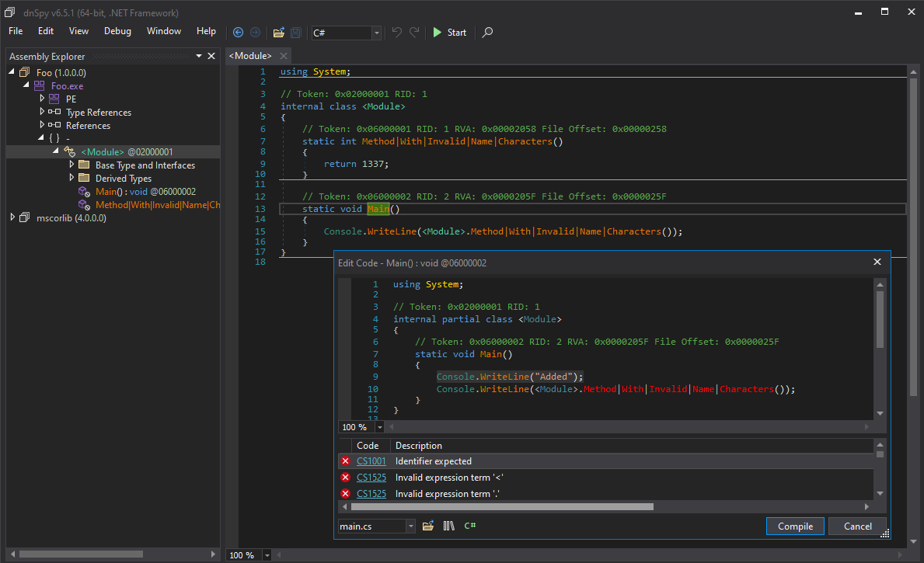This screenshot has height=563, width=924.
Task: Open the Debug menu
Action: (x=117, y=31)
